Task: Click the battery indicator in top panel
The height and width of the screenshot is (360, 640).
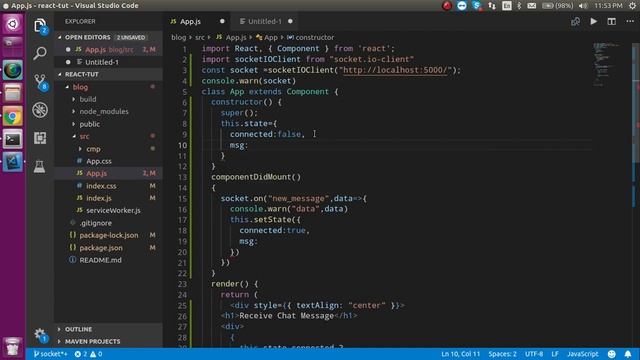Action: (557, 5)
